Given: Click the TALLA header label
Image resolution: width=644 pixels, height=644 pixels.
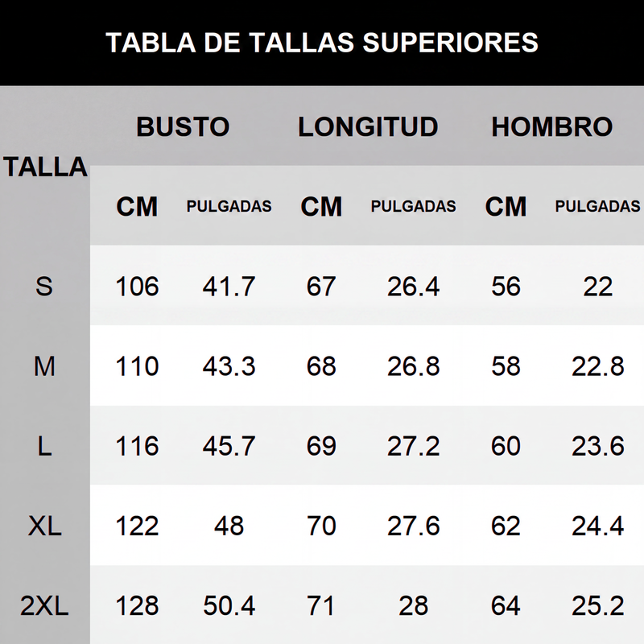Looking at the screenshot, I should point(45,167).
